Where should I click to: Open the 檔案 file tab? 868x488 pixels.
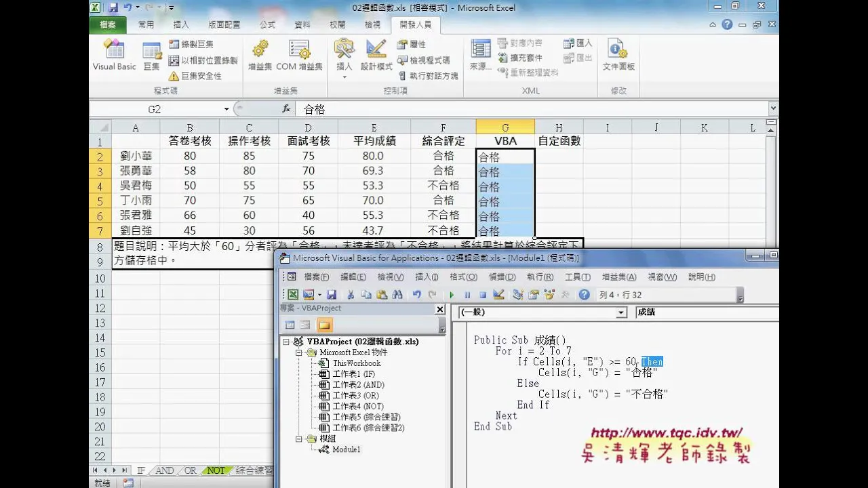tap(107, 24)
